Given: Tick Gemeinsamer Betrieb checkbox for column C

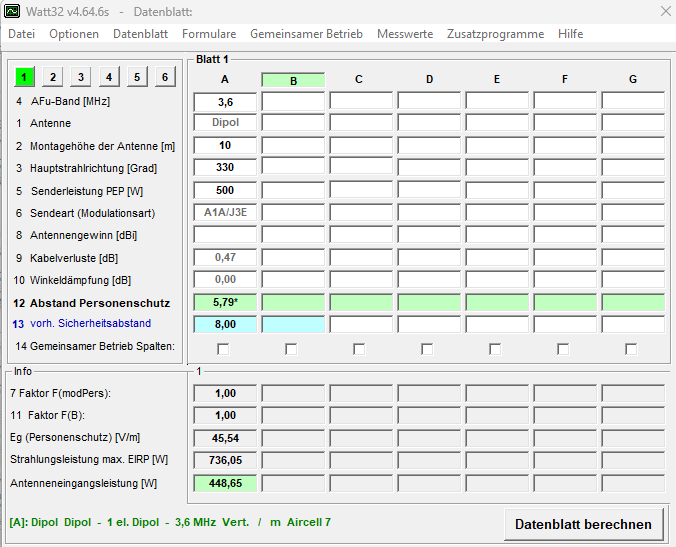Looking at the screenshot, I should 359,349.
